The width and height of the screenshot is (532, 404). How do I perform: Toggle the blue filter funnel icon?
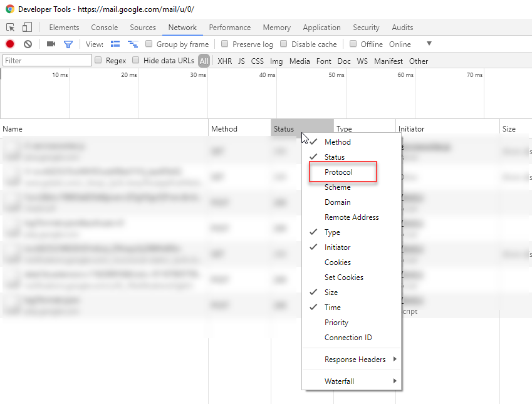pos(68,44)
